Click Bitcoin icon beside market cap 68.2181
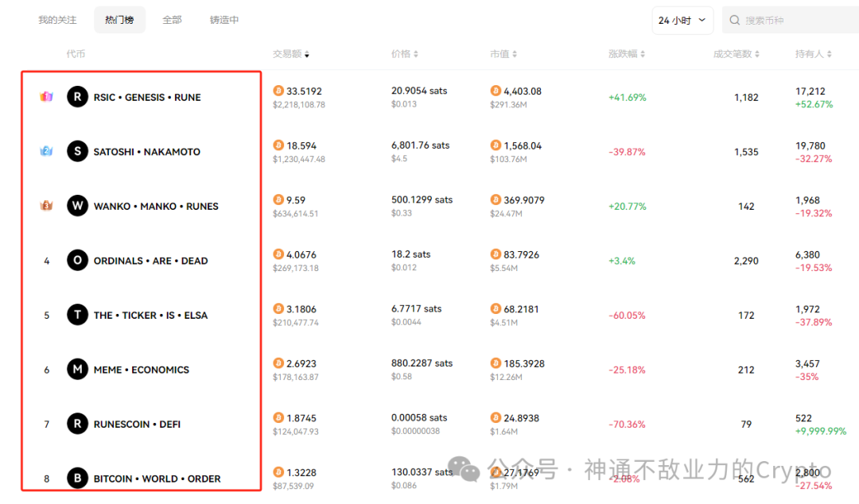Image resolution: width=859 pixels, height=504 pixels. (x=496, y=308)
